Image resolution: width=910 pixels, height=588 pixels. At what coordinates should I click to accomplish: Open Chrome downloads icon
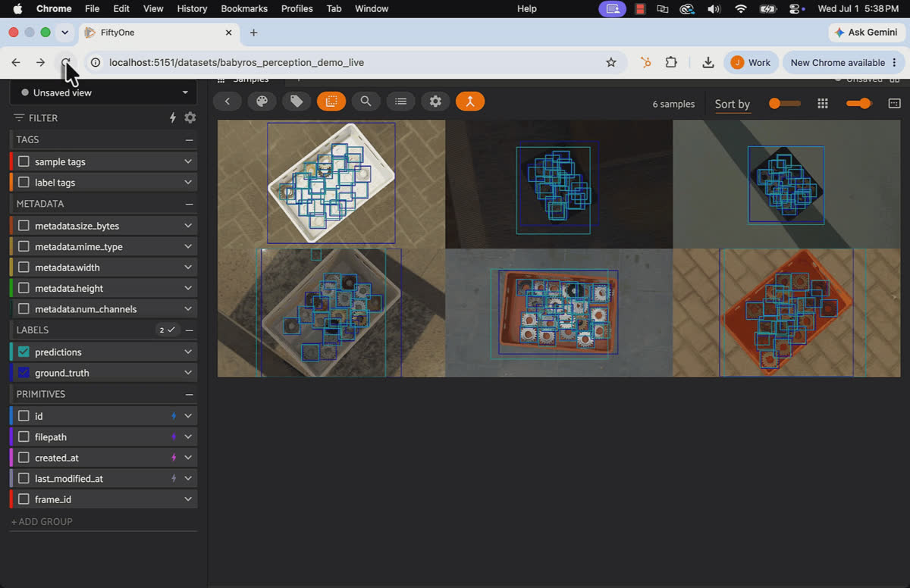coord(708,63)
